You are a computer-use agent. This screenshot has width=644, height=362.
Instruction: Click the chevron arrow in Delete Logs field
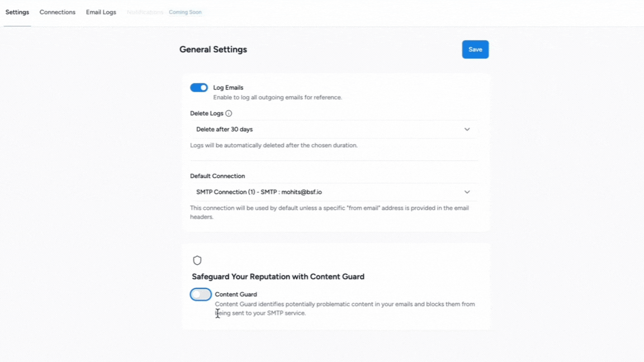pos(467,130)
